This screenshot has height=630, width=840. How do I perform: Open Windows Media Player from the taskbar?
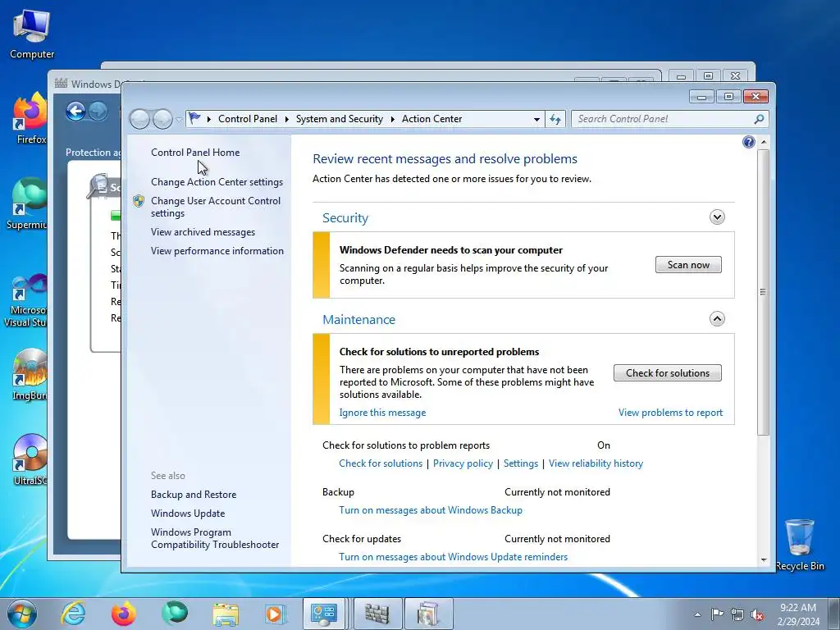point(276,614)
